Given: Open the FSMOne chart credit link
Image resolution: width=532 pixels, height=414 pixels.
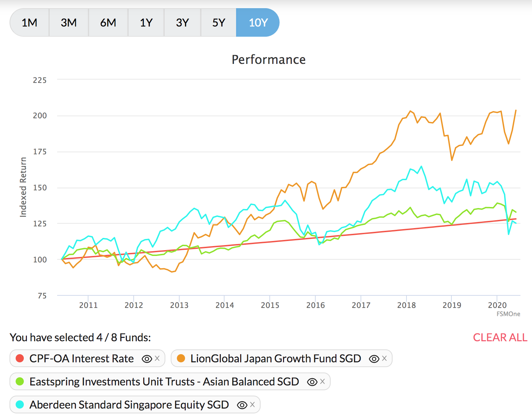Looking at the screenshot, I should tap(508, 314).
